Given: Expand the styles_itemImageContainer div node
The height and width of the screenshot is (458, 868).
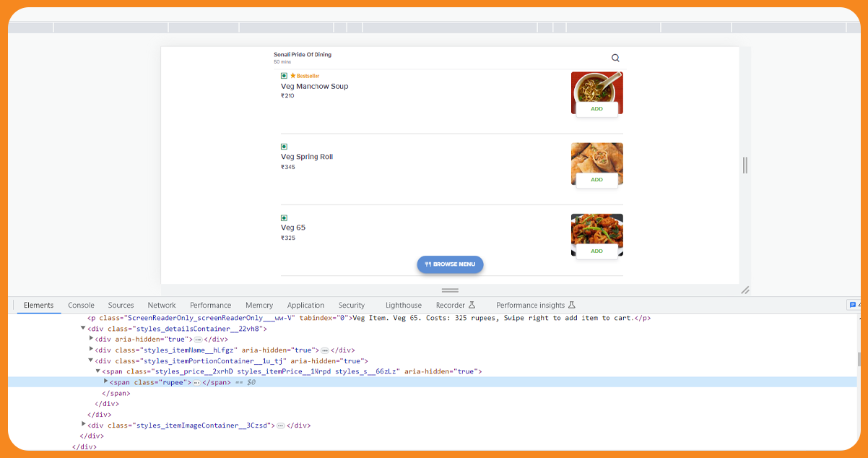Looking at the screenshot, I should click(83, 425).
